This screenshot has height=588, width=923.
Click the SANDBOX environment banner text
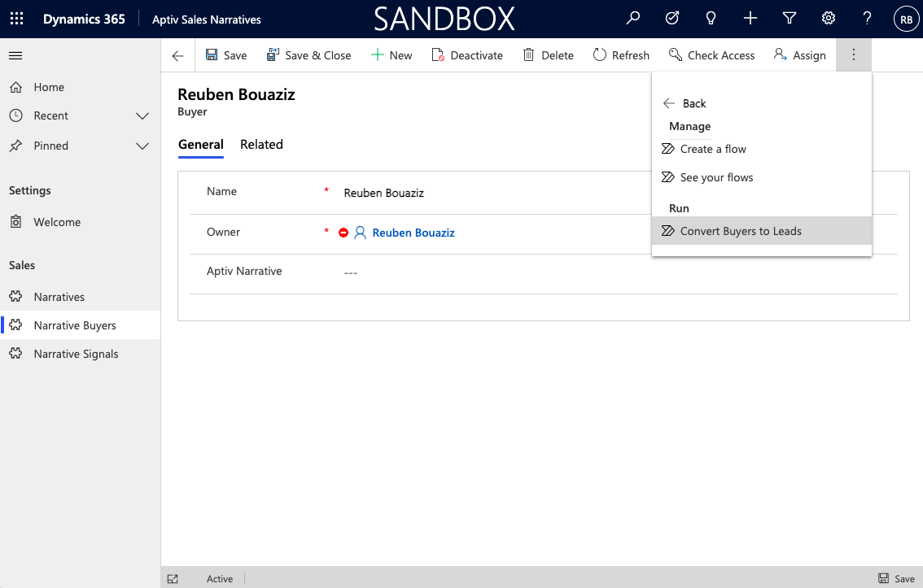tap(444, 19)
